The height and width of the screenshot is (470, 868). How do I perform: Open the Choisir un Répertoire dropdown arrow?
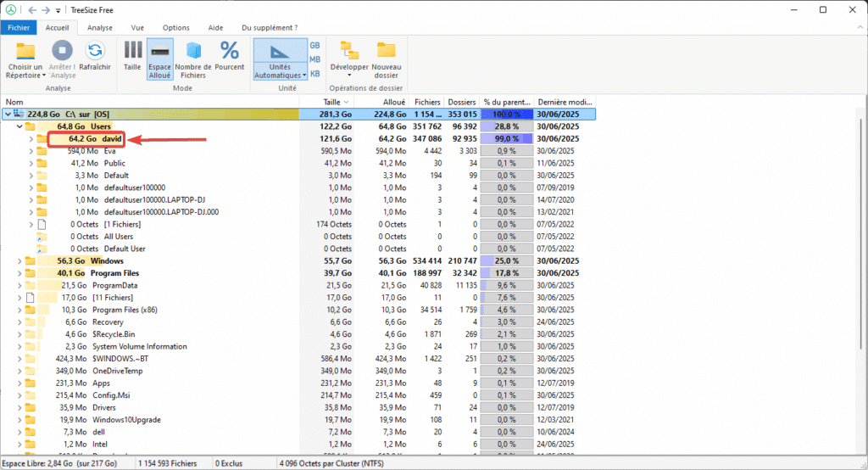(x=44, y=76)
